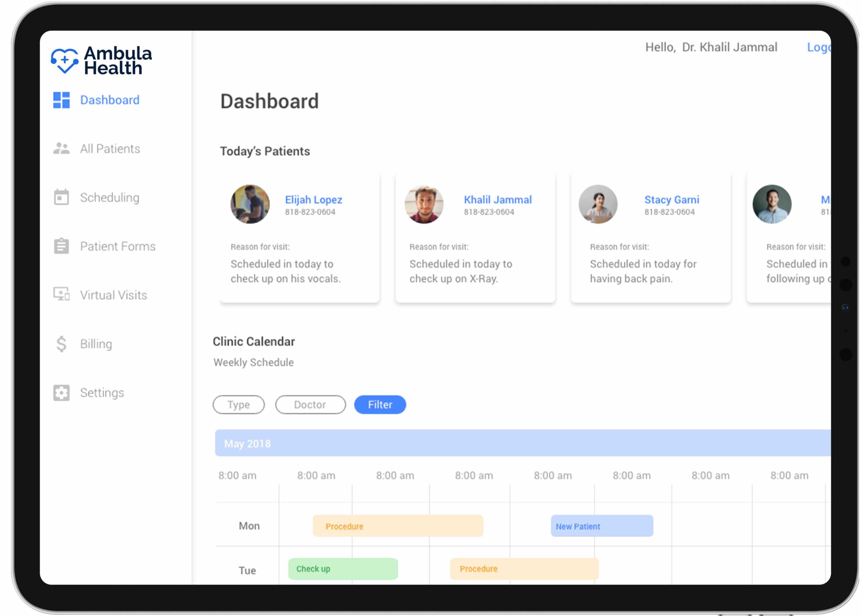862x616 pixels.
Task: Open Elijah Lopez patient link
Action: (x=313, y=199)
